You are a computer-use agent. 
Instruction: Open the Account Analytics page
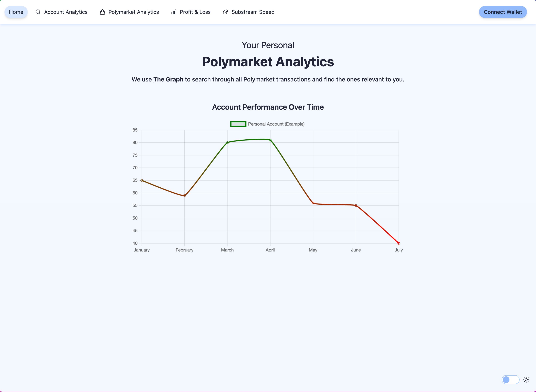pyautogui.click(x=62, y=12)
